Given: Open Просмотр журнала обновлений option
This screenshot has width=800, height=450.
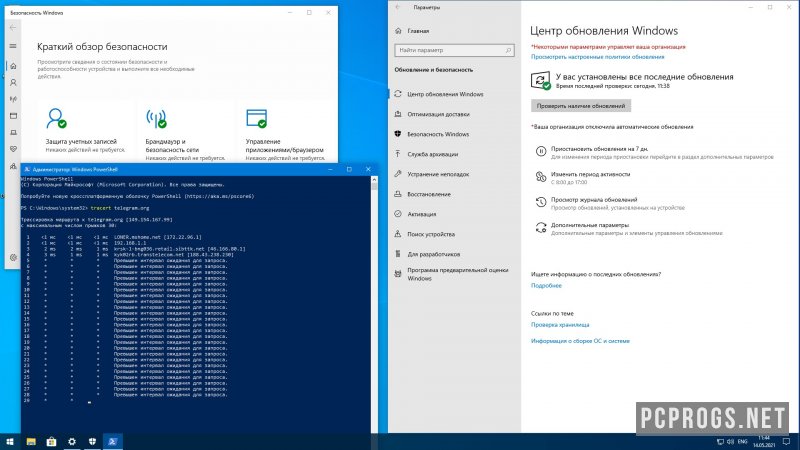Looking at the screenshot, I should coord(594,199).
